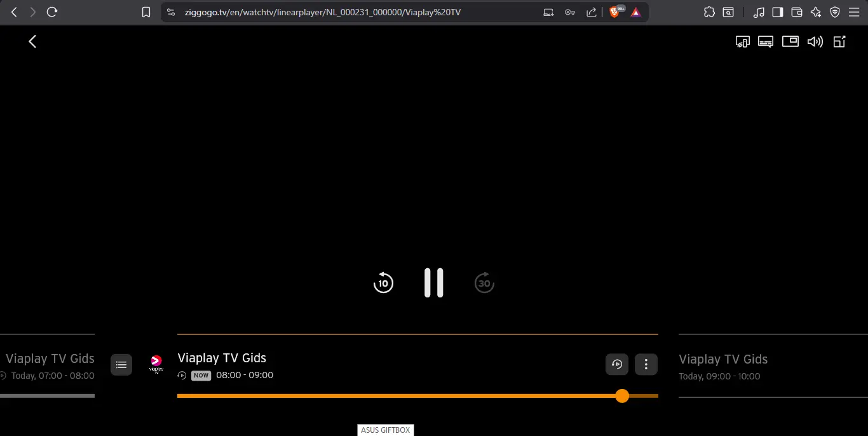Click the ziggogo.tv address bar URL
Screen dimensions: 868x436
tap(323, 12)
